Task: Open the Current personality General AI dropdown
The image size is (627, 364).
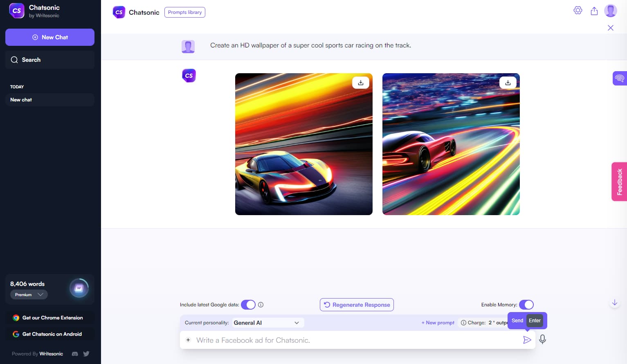Action: click(267, 323)
